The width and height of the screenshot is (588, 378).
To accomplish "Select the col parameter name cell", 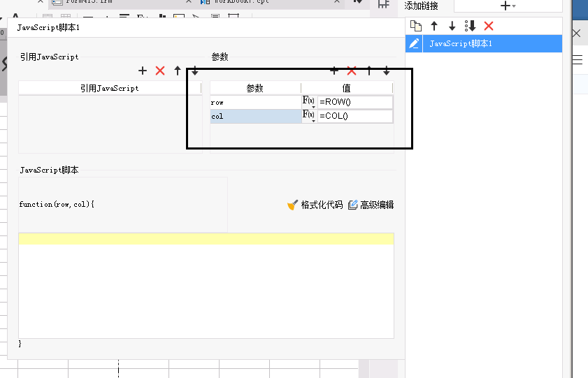I will click(x=256, y=116).
